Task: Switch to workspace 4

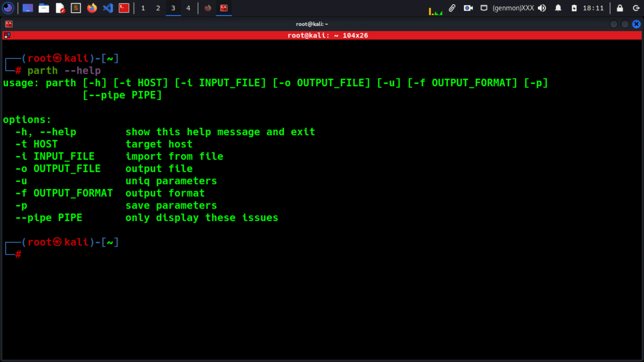Action: 188,8
